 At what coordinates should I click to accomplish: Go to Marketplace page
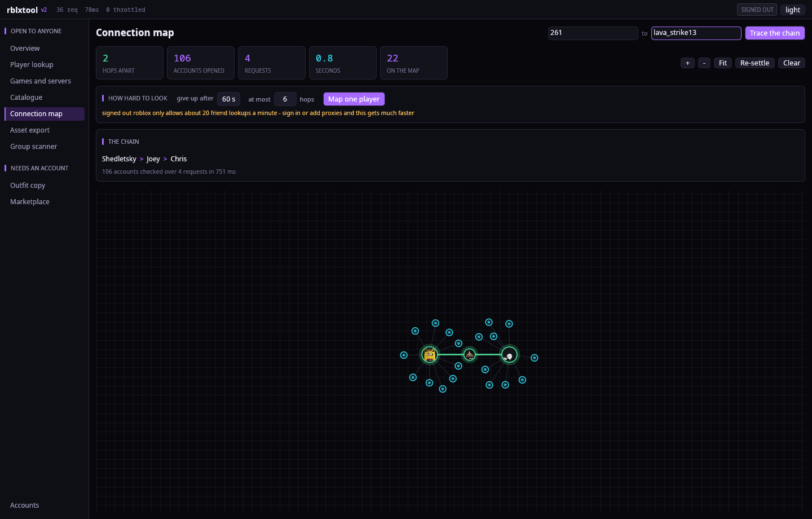click(45, 202)
